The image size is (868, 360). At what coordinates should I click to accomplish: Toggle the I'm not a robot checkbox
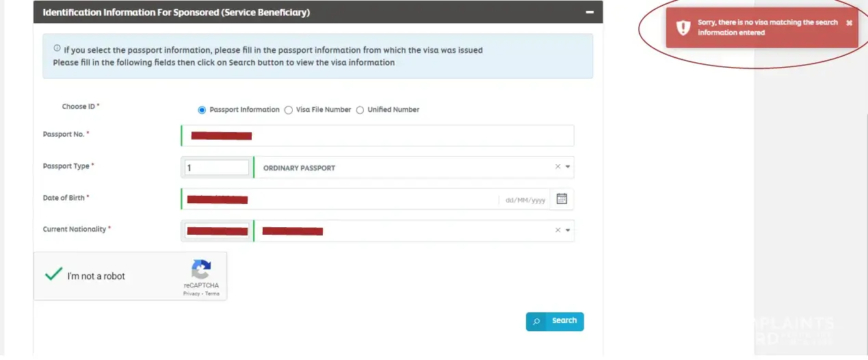53,275
